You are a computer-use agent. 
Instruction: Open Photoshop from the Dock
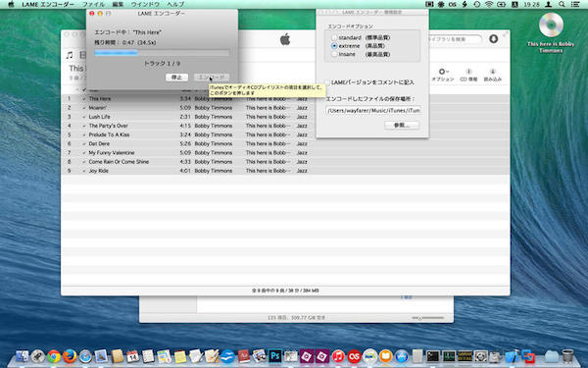point(274,356)
